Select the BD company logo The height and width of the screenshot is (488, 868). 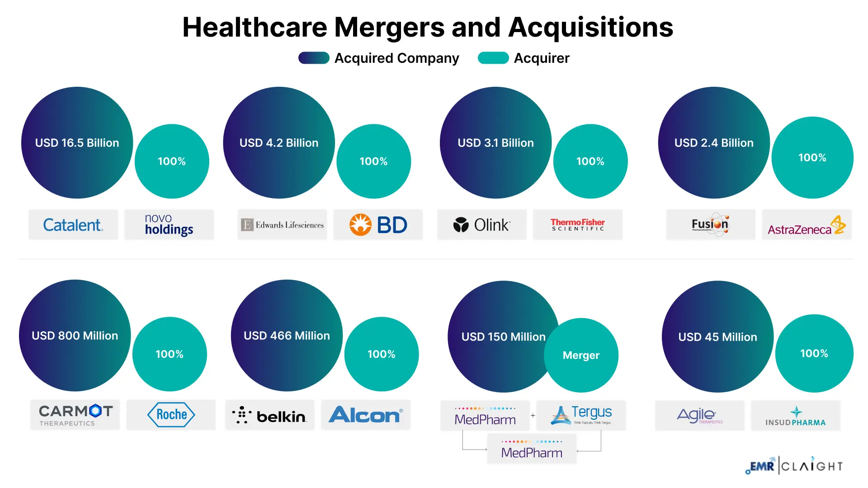click(378, 225)
